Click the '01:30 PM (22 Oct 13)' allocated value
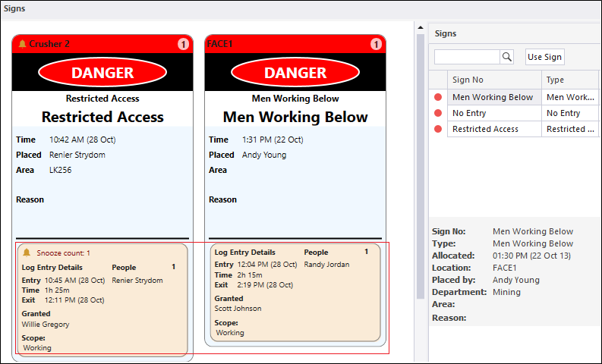Image resolution: width=602 pixels, height=364 pixels. tap(531, 256)
